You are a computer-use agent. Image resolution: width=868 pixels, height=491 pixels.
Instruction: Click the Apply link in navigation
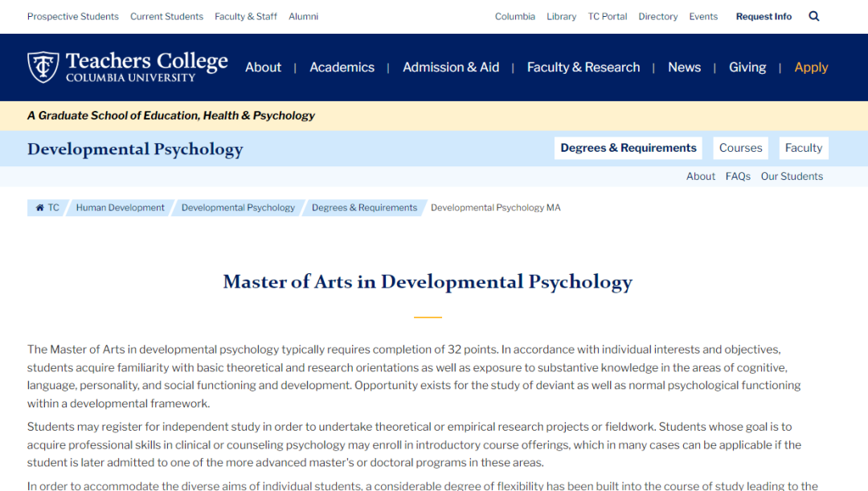[811, 68]
